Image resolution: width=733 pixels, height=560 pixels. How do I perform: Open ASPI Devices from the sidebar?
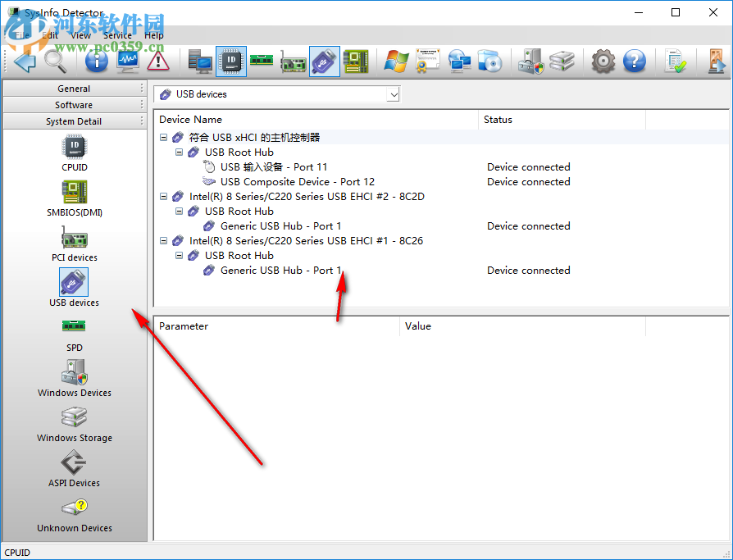(x=74, y=467)
